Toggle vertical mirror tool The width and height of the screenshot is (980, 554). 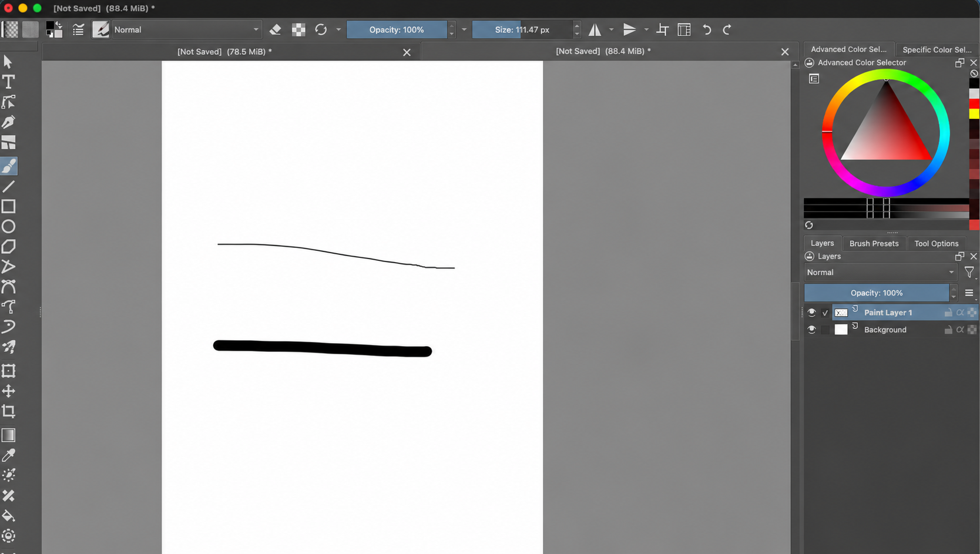629,29
